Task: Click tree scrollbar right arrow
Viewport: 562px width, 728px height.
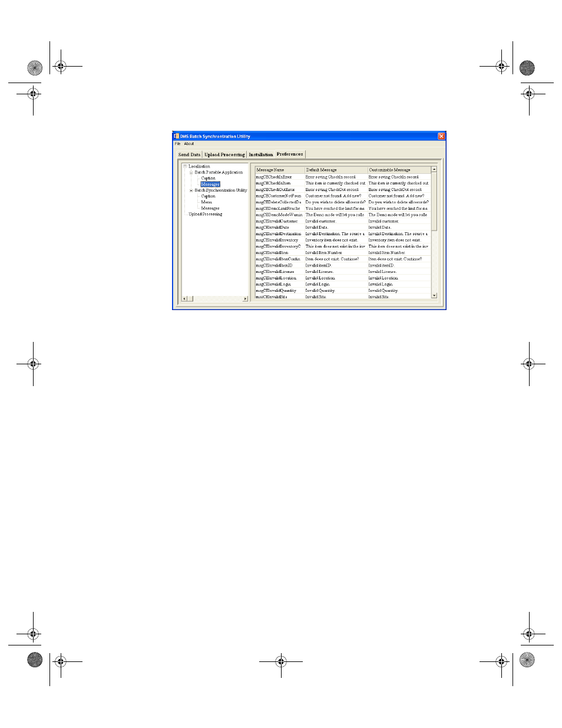Action: (245, 299)
